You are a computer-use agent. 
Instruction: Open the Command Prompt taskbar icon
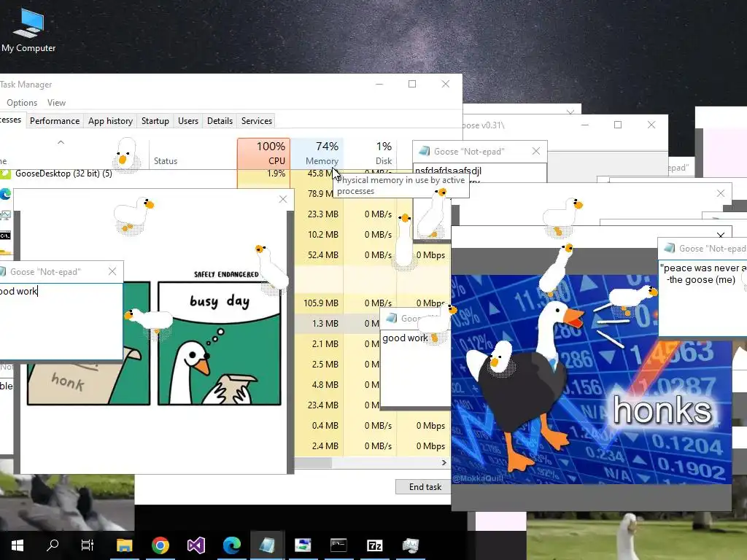coord(338,545)
